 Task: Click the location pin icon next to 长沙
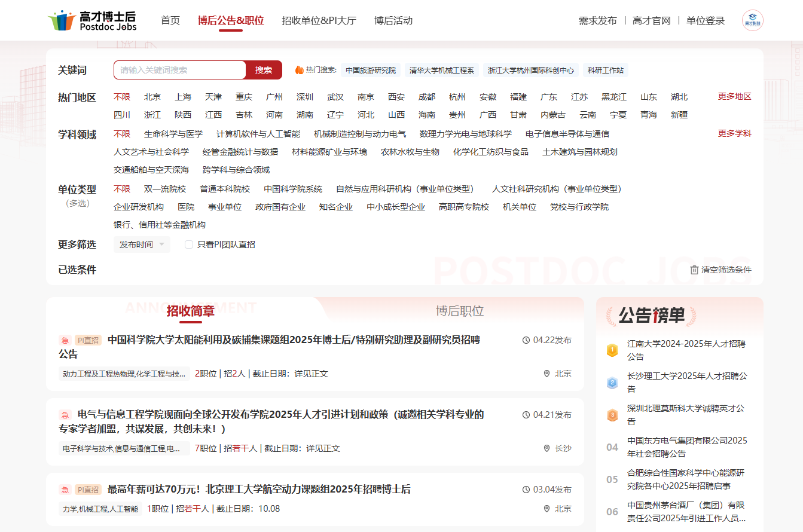pyautogui.click(x=546, y=448)
